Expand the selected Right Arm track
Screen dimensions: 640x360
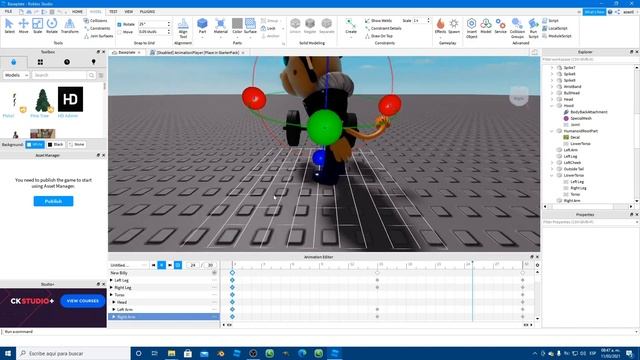click(x=114, y=317)
